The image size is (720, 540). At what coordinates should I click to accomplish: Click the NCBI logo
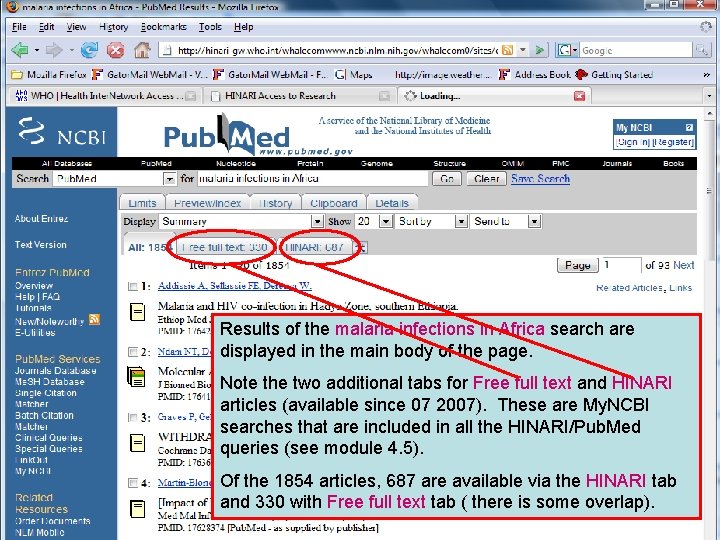coord(62,132)
